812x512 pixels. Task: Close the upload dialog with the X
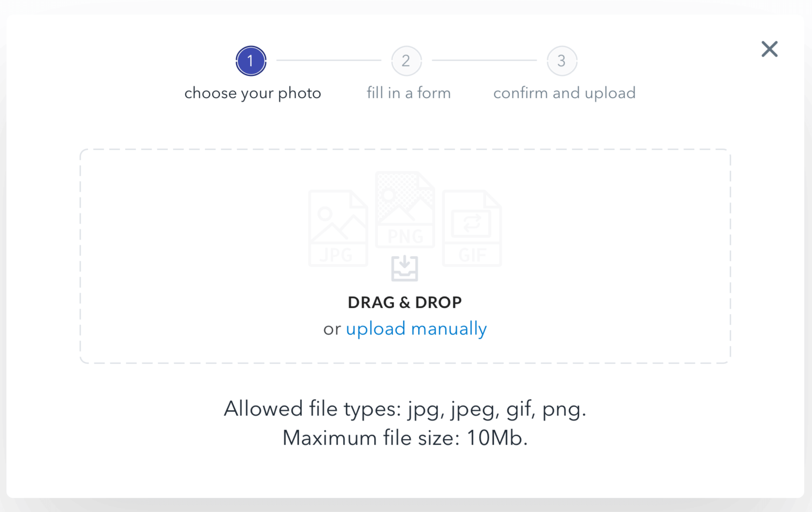[x=769, y=49]
